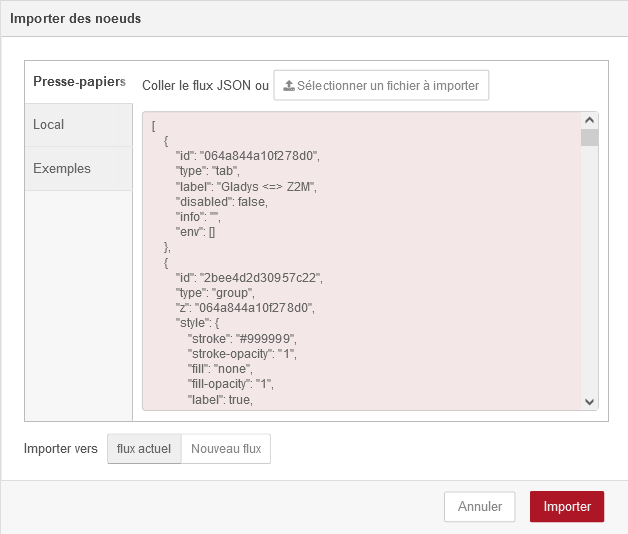The height and width of the screenshot is (534, 628).
Task: Click the "id": "2bee4d2d30957c22" line
Action: pyautogui.click(x=249, y=278)
